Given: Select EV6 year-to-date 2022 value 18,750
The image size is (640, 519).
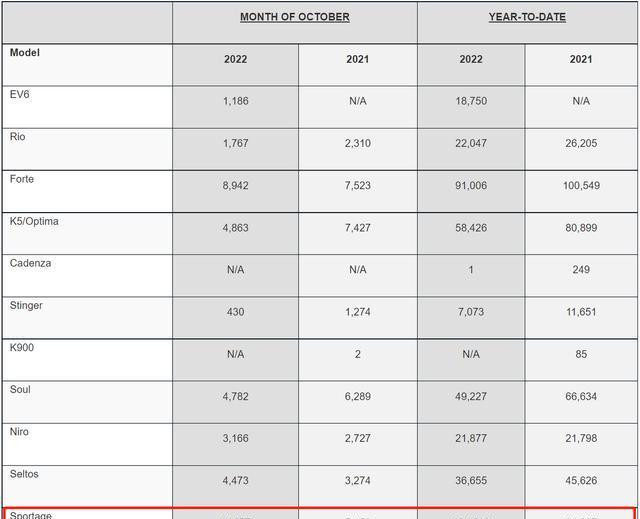Looking at the screenshot, I should point(471,101).
